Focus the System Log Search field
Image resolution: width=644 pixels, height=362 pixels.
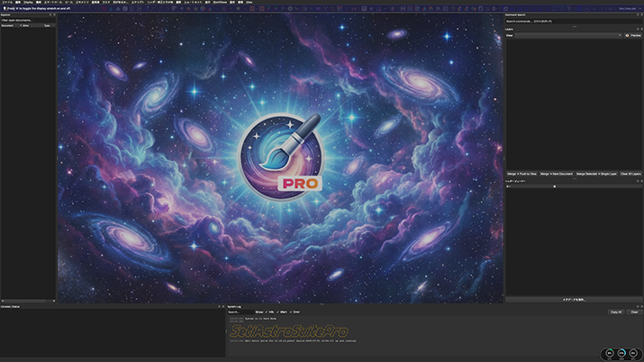tap(240, 312)
